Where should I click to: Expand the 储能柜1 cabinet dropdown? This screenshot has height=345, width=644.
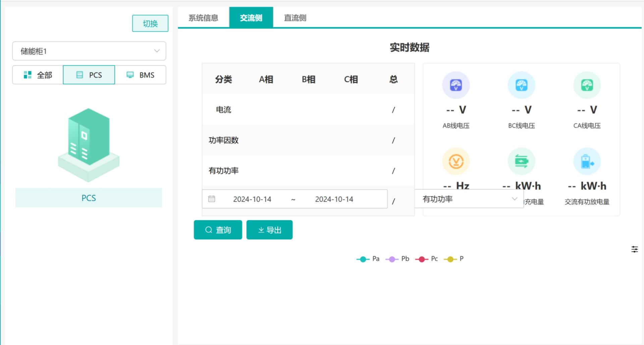pyautogui.click(x=89, y=51)
